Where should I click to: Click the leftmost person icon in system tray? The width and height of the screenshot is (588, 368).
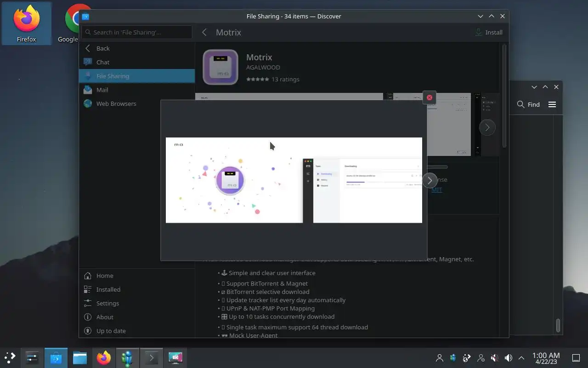(x=440, y=357)
